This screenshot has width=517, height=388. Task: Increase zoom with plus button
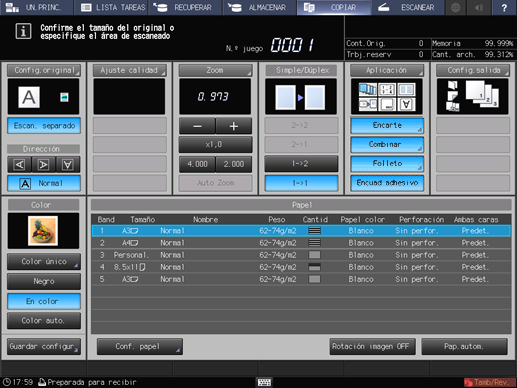click(234, 126)
